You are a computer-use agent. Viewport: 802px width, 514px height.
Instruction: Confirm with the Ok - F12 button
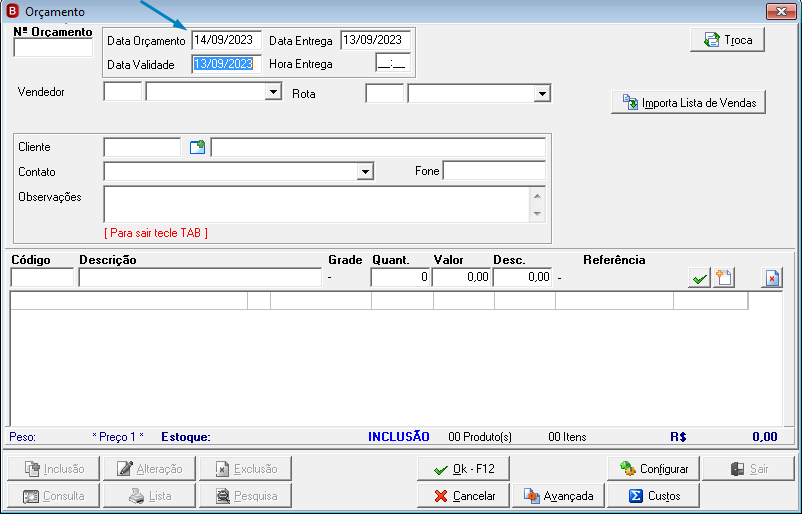(x=463, y=469)
